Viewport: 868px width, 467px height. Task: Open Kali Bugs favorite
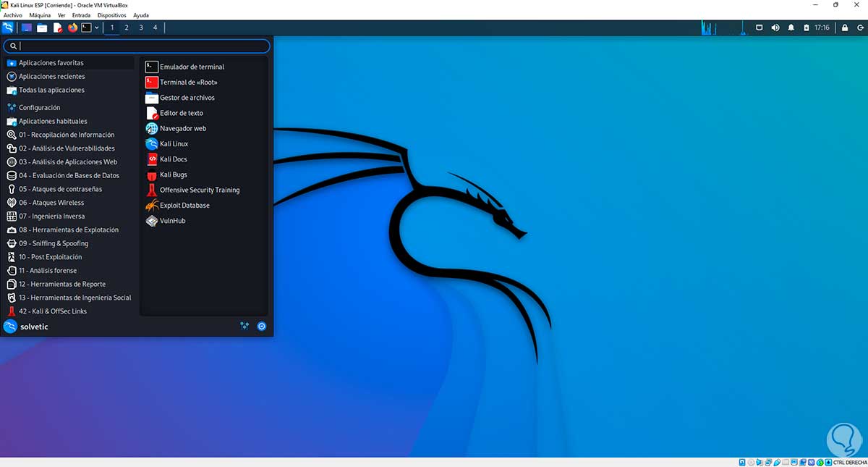(205, 174)
